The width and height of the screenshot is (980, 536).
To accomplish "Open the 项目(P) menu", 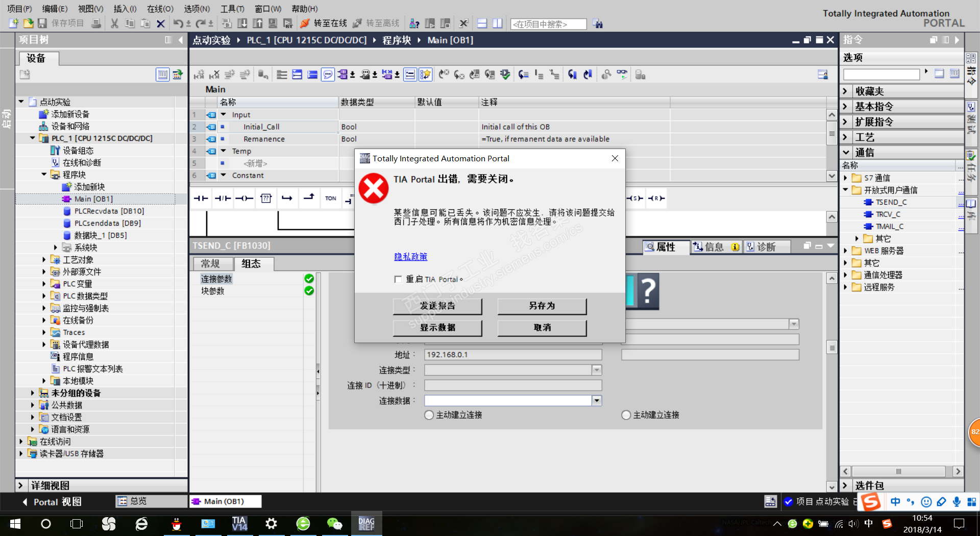I will (x=19, y=9).
